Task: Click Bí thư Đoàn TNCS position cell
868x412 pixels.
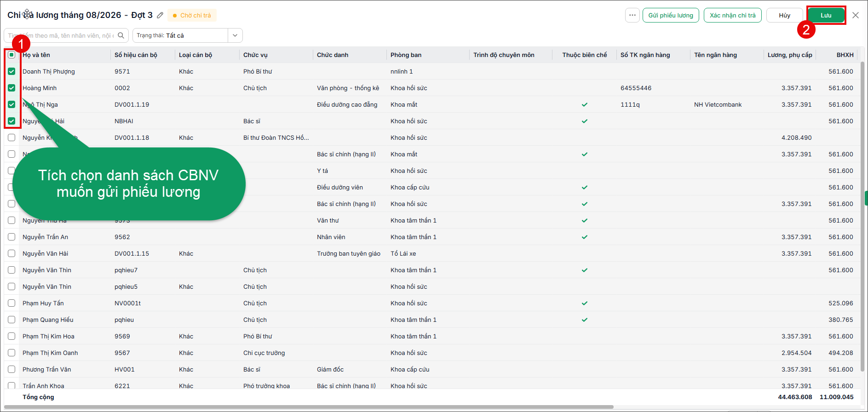Action: pyautogui.click(x=276, y=137)
